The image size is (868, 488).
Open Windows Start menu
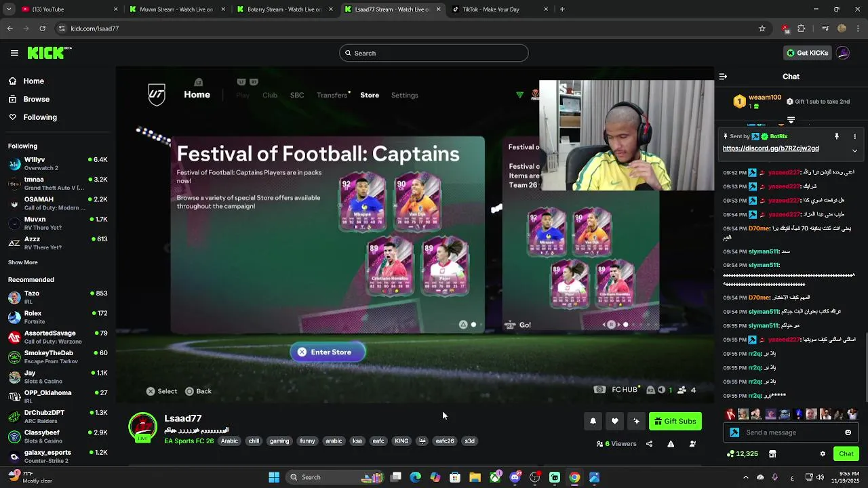(x=274, y=477)
